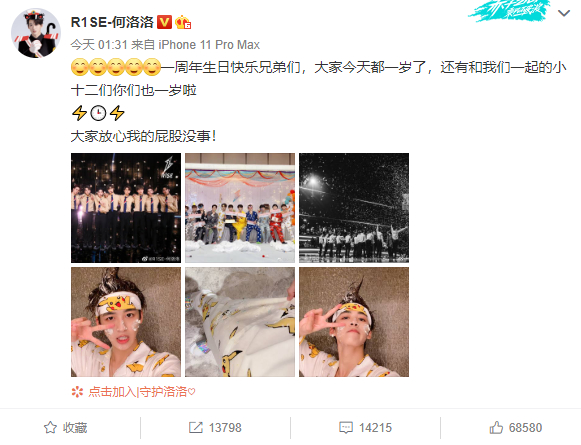Image resolution: width=581 pixels, height=445 pixels.
Task: Click the repost icon showing 13798
Action: pyautogui.click(x=196, y=428)
